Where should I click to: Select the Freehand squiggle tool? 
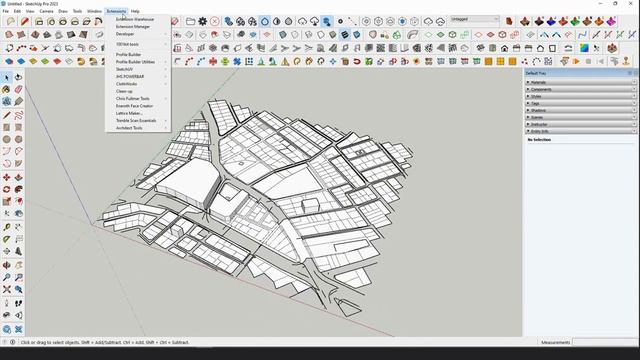click(18, 116)
